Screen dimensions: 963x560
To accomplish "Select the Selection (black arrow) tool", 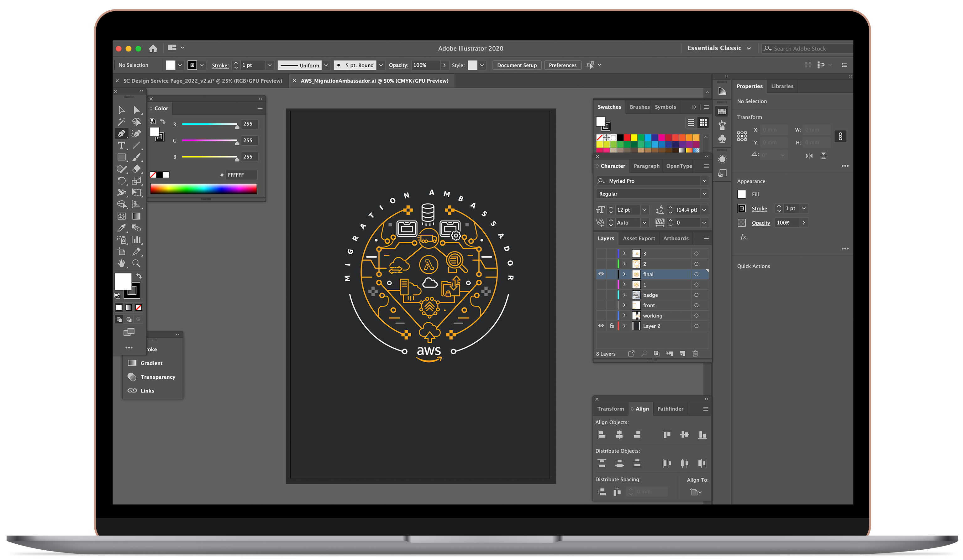I will pyautogui.click(x=122, y=110).
